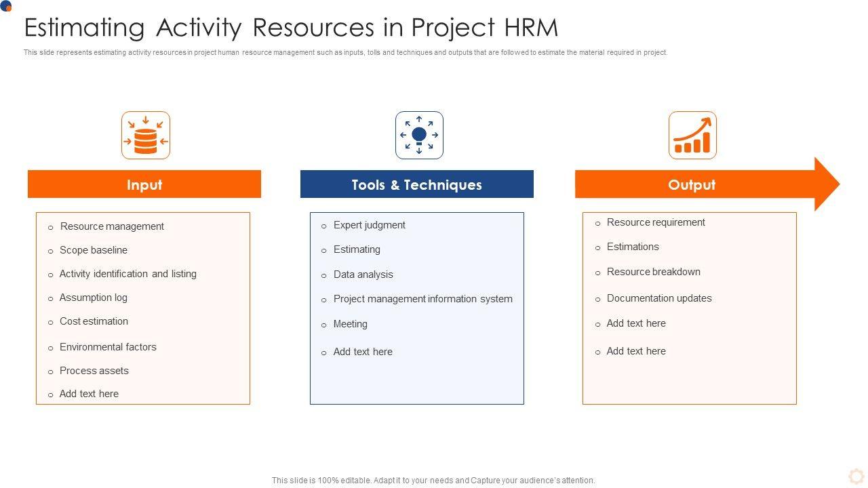Click the blue lightbulb tools icon
The height and width of the screenshot is (488, 868).
419,136
